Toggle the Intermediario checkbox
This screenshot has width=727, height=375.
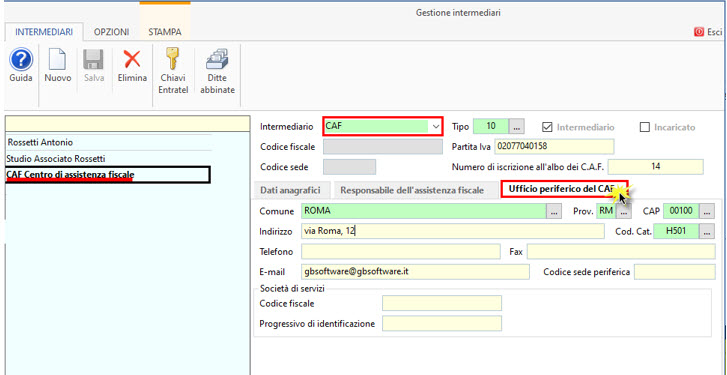(548, 127)
